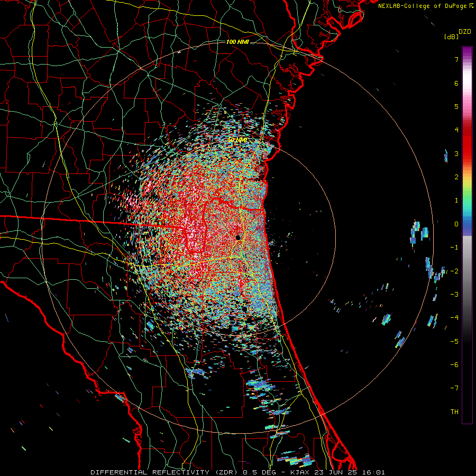Click the 0 tick label on color scale
Screen dimensions: 476x476
click(x=456, y=224)
